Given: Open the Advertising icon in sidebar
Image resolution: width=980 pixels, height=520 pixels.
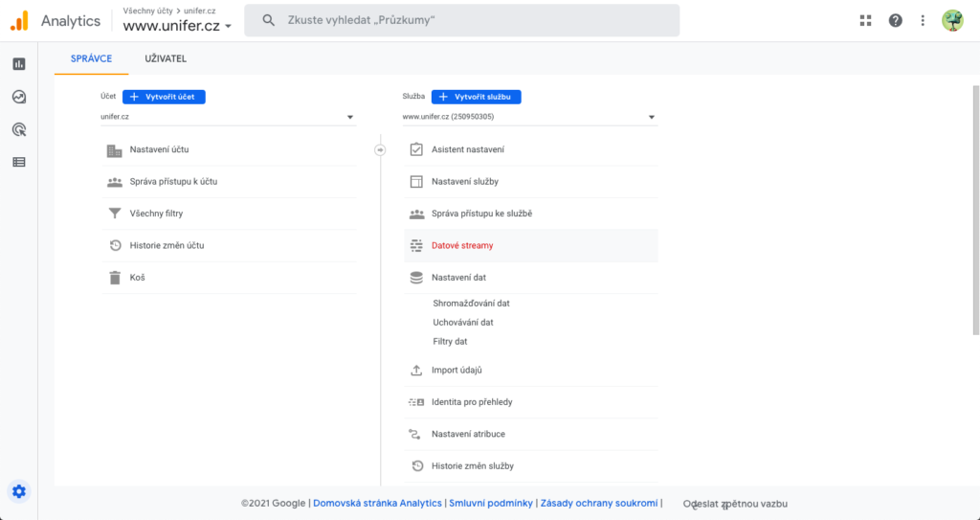Looking at the screenshot, I should 19,129.
